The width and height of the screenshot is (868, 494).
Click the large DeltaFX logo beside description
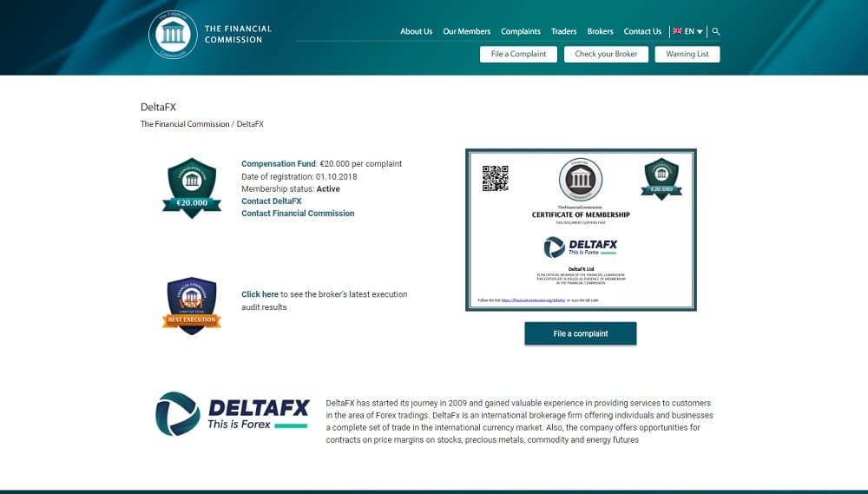233,414
